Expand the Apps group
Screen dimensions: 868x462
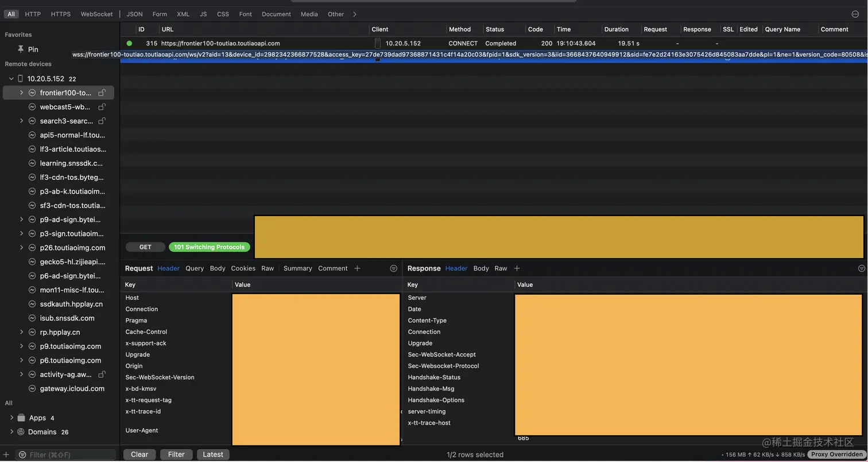(x=11, y=418)
